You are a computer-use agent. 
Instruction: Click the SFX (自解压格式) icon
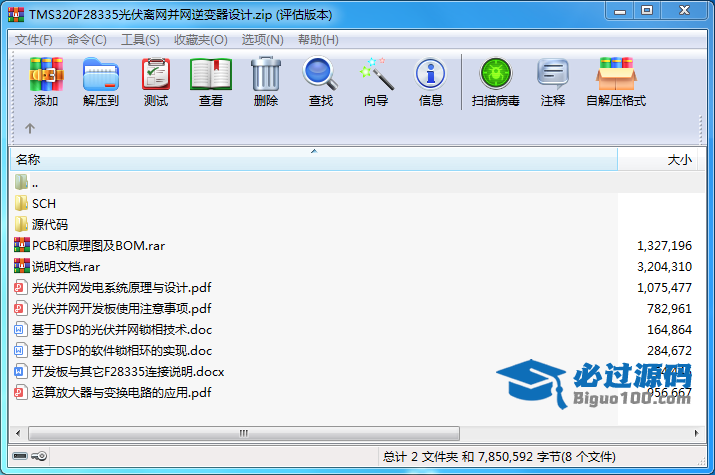[x=616, y=74]
